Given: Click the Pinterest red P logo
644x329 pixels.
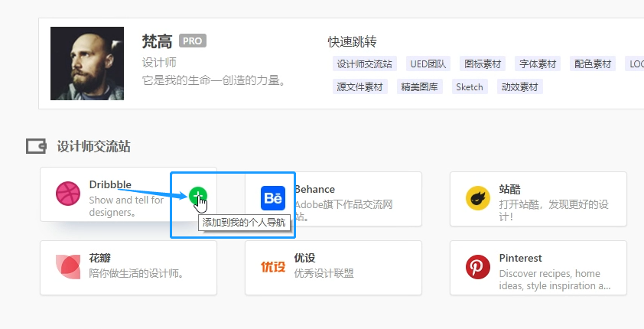Looking at the screenshot, I should (x=478, y=267).
